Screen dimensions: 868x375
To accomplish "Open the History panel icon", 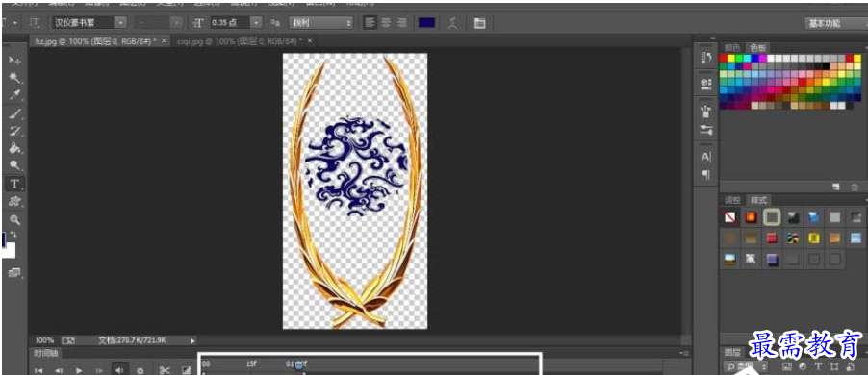I will (x=705, y=58).
